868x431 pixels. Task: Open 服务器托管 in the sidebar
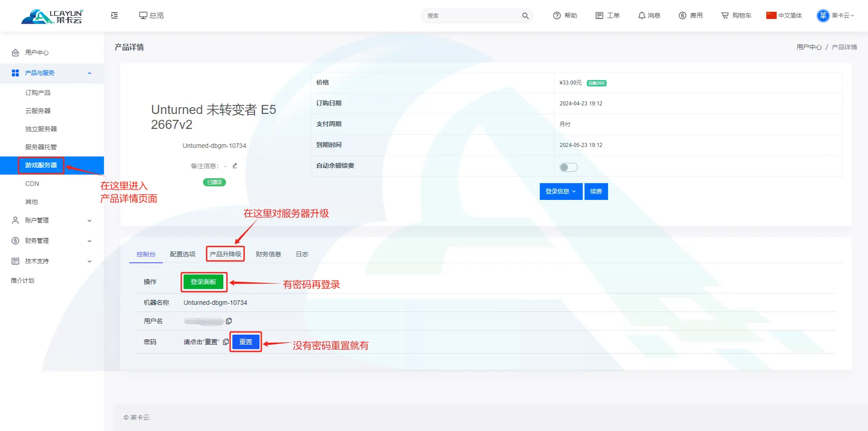pos(41,147)
